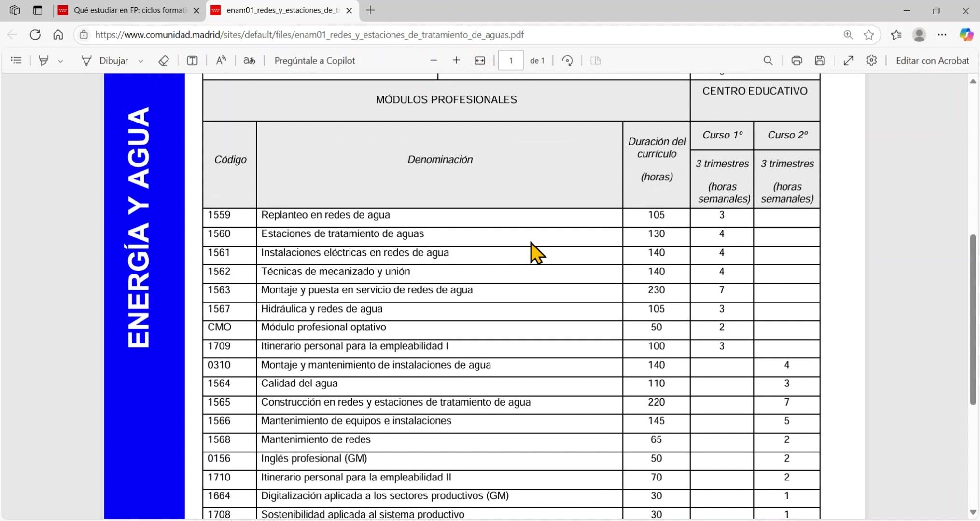Screen dimensions: 980x521
Task: Open PDF settings gear icon
Action: point(871,61)
